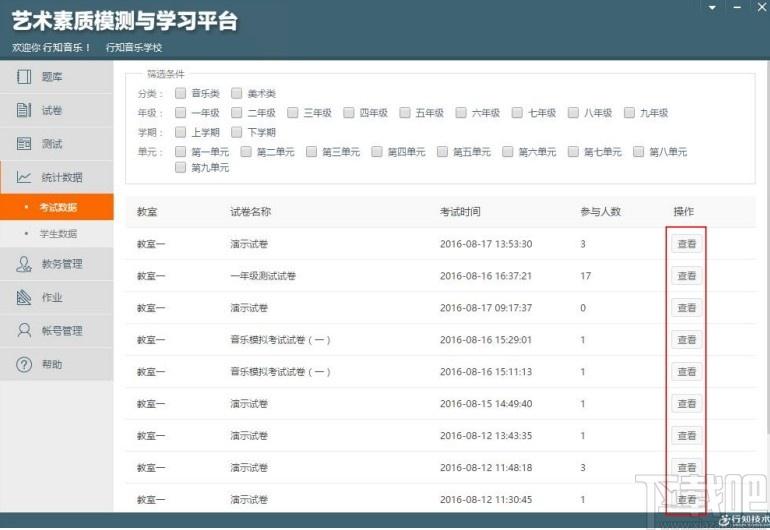Screen dimensions: 770x530
Task: Toggle the 第七单元 unit checkbox
Action: pos(573,151)
